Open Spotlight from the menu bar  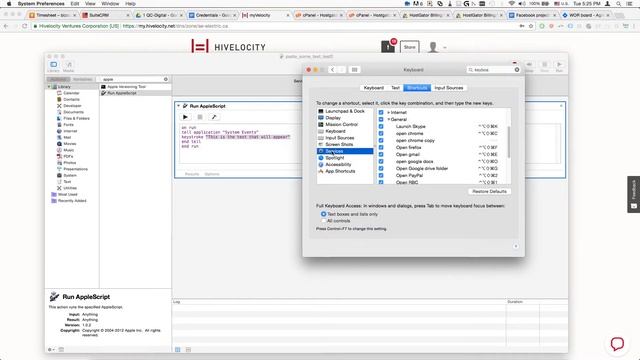pos(618,4)
